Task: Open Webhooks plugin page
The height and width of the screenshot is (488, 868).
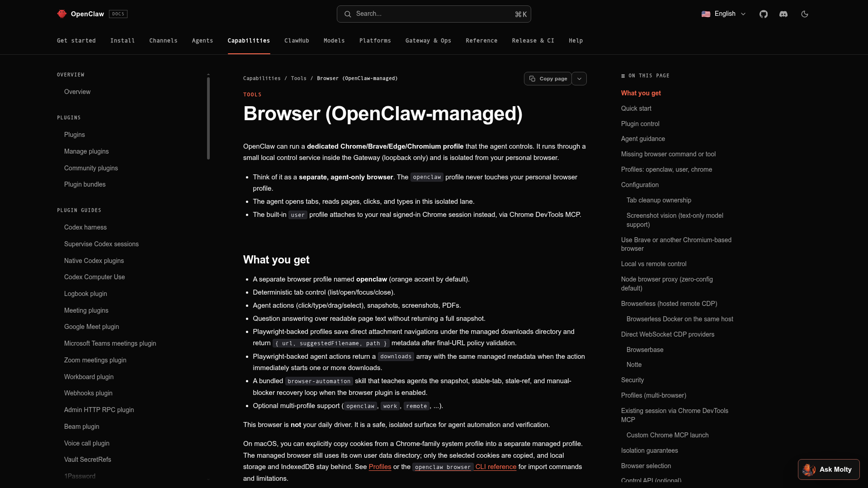Action: (x=88, y=393)
